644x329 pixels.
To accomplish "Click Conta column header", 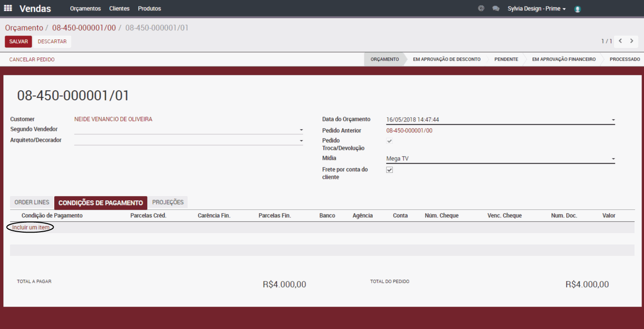I will tap(400, 216).
